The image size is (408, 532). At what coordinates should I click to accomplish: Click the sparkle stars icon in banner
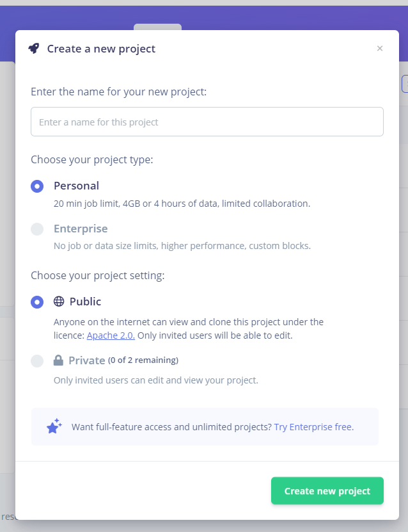(x=54, y=426)
